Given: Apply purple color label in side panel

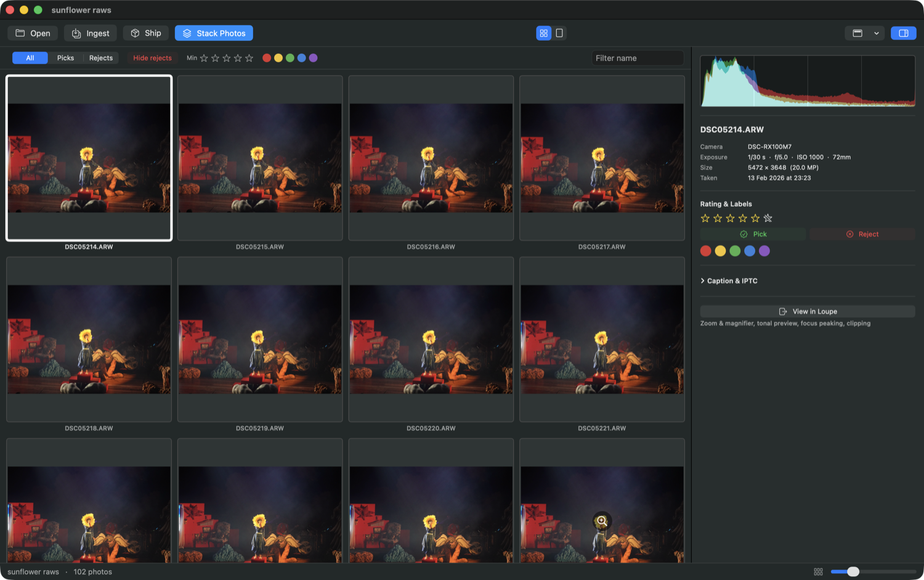Looking at the screenshot, I should coord(764,251).
